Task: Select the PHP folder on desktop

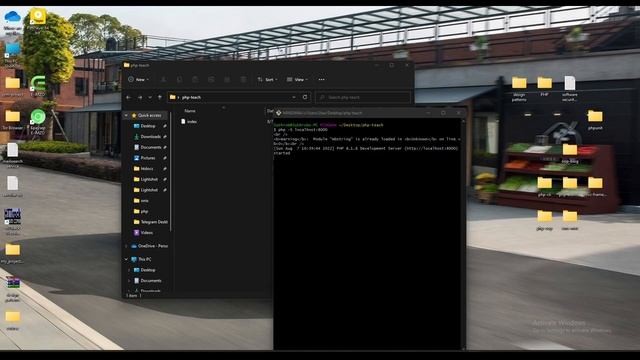Action: click(544, 86)
